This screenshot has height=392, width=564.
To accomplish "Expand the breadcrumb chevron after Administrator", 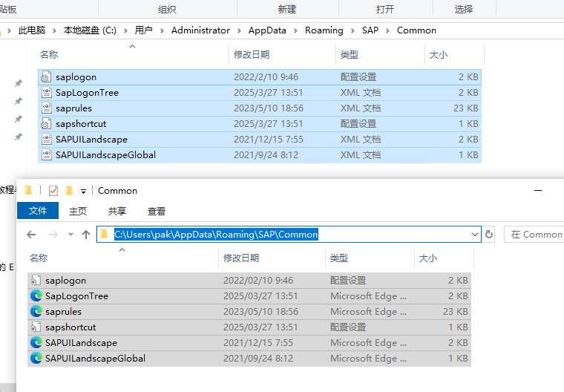I will (x=239, y=30).
